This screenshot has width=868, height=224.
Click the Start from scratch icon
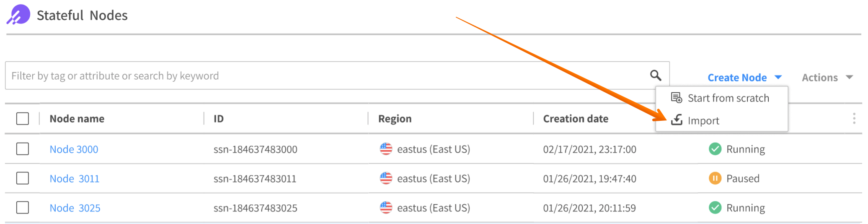(676, 98)
